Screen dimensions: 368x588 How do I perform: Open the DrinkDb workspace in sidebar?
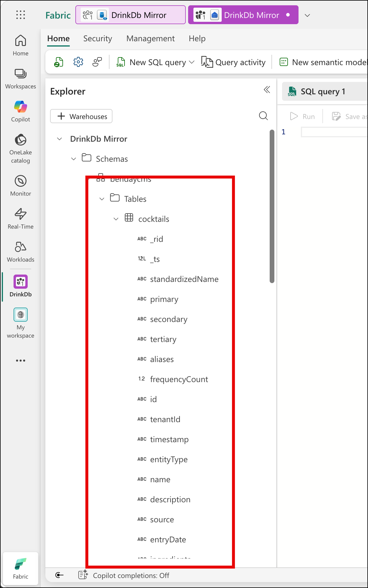21,286
